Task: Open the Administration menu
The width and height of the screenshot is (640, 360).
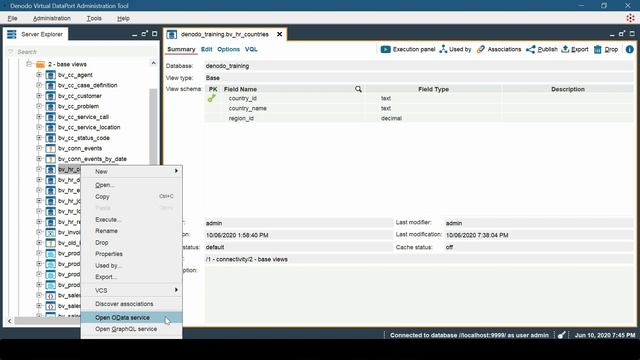Action: tap(52, 18)
